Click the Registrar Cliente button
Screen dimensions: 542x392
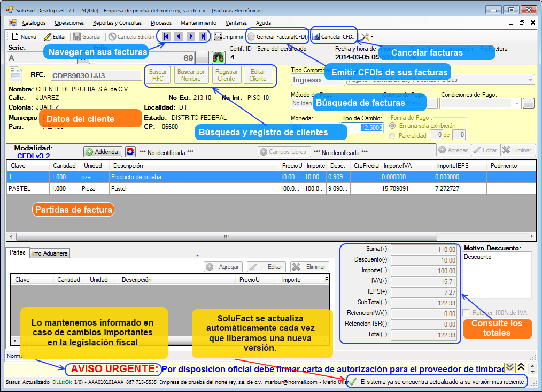tap(227, 75)
